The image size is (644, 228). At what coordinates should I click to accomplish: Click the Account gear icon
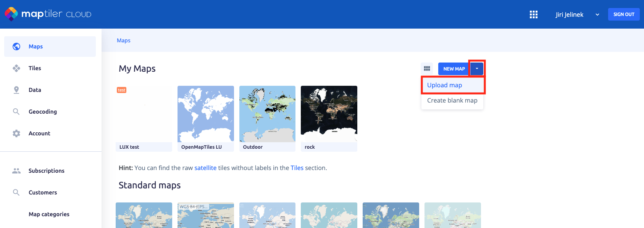click(x=16, y=133)
